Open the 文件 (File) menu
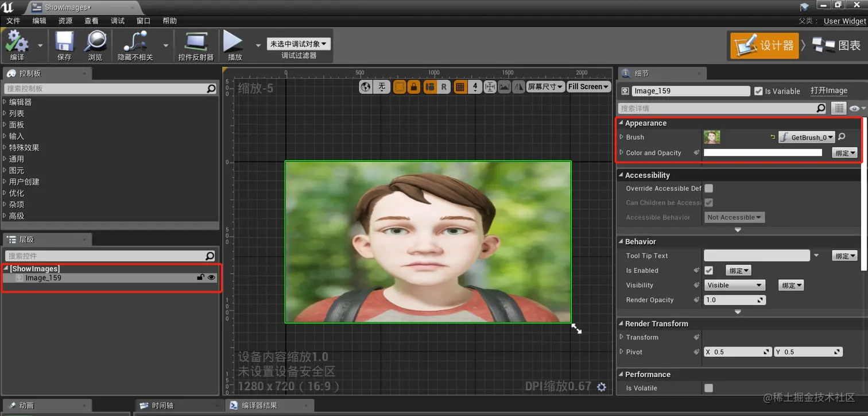This screenshot has width=868, height=416. pos(13,21)
